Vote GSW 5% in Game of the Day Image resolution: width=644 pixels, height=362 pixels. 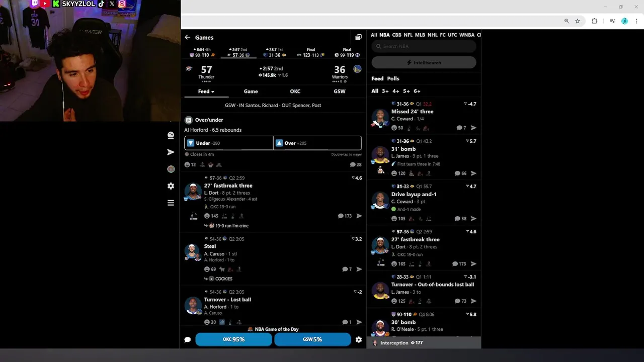coord(312,339)
